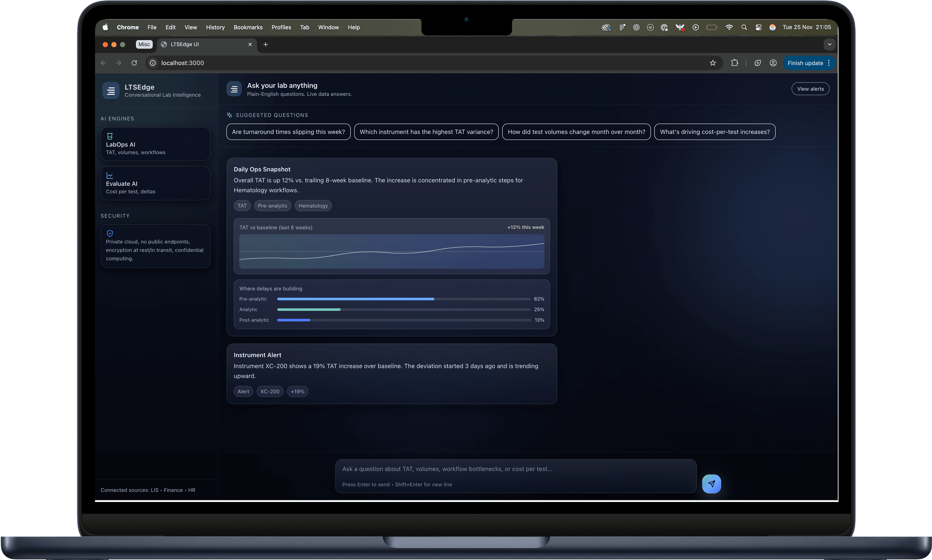Expand the Chrome tab search chevron
Screen dimensions: 932x560
(x=829, y=45)
